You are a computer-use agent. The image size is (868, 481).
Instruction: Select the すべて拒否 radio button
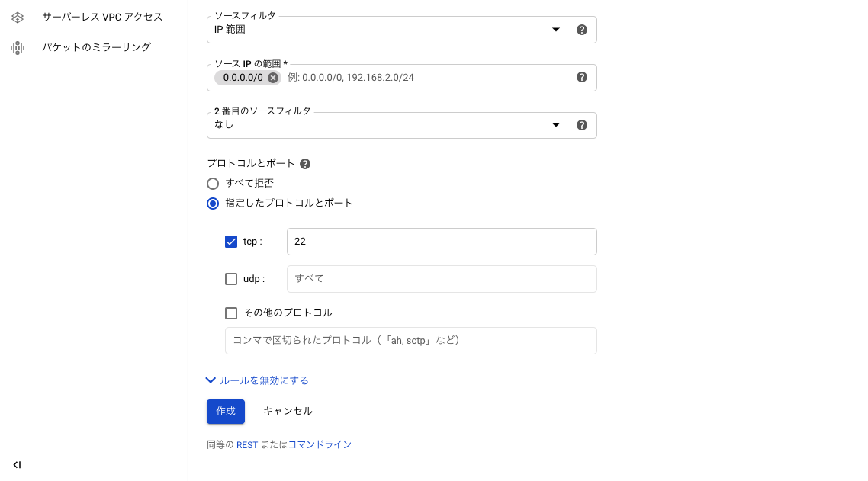click(x=213, y=184)
